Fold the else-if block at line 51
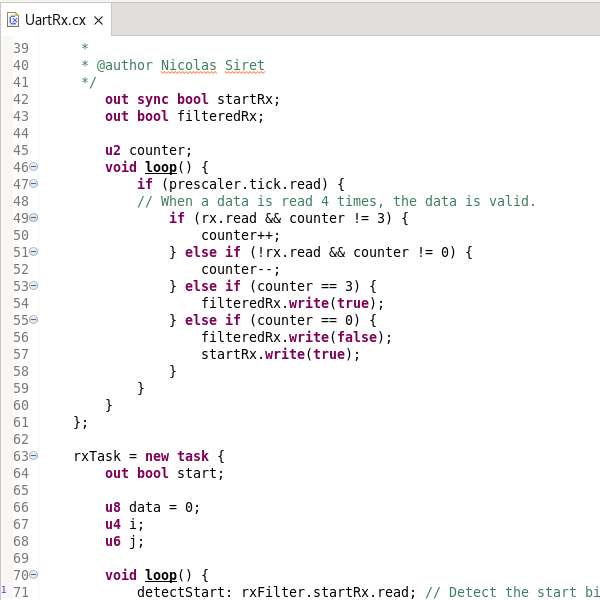Screen dimensions: 600x600 pos(33,252)
